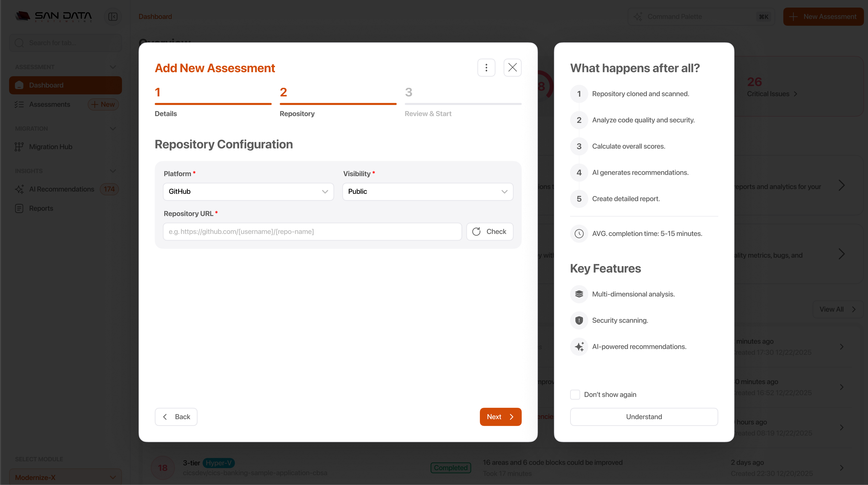
Task: Open the Platform dropdown showing GitHub
Action: (x=248, y=191)
